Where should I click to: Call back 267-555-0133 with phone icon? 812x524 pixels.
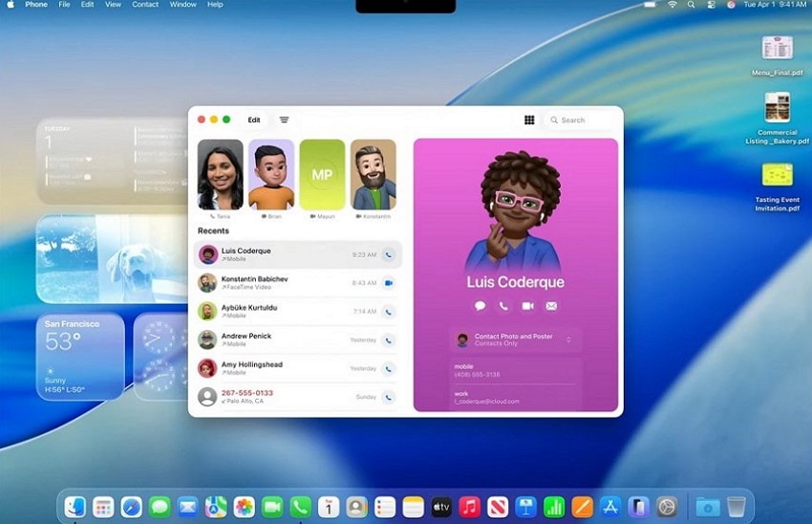point(389,397)
